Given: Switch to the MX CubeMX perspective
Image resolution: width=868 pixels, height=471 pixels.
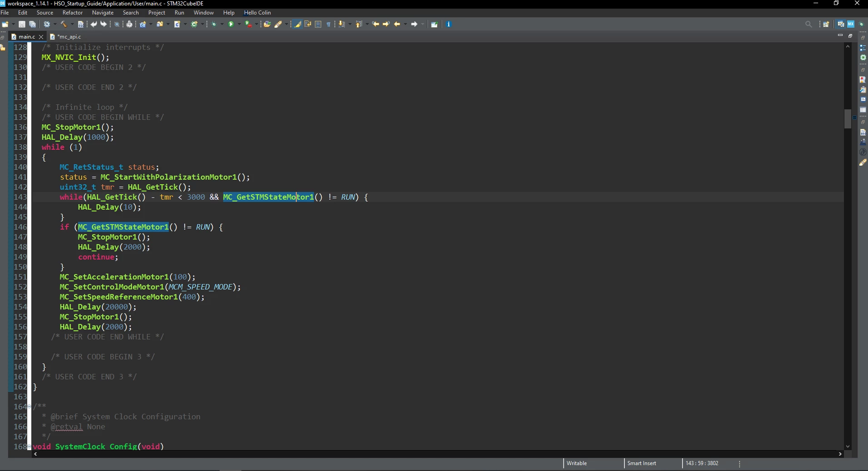Looking at the screenshot, I should pyautogui.click(x=851, y=24).
